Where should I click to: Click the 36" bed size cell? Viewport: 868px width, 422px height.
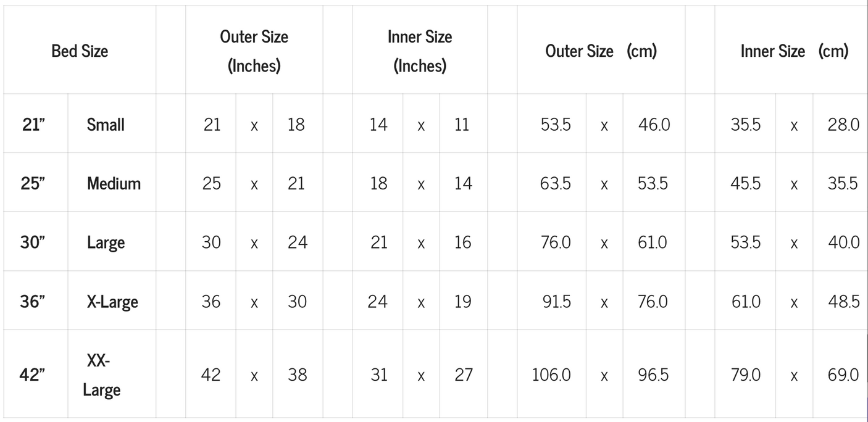[33, 302]
